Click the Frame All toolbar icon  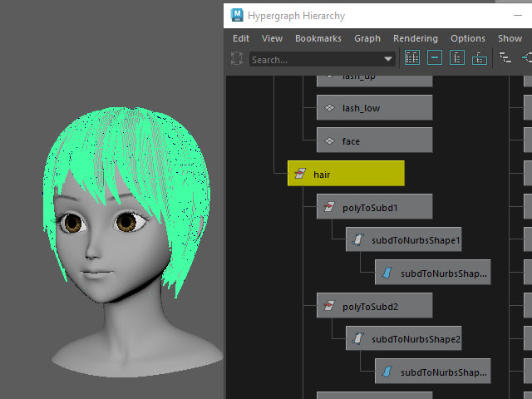pyautogui.click(x=412, y=58)
